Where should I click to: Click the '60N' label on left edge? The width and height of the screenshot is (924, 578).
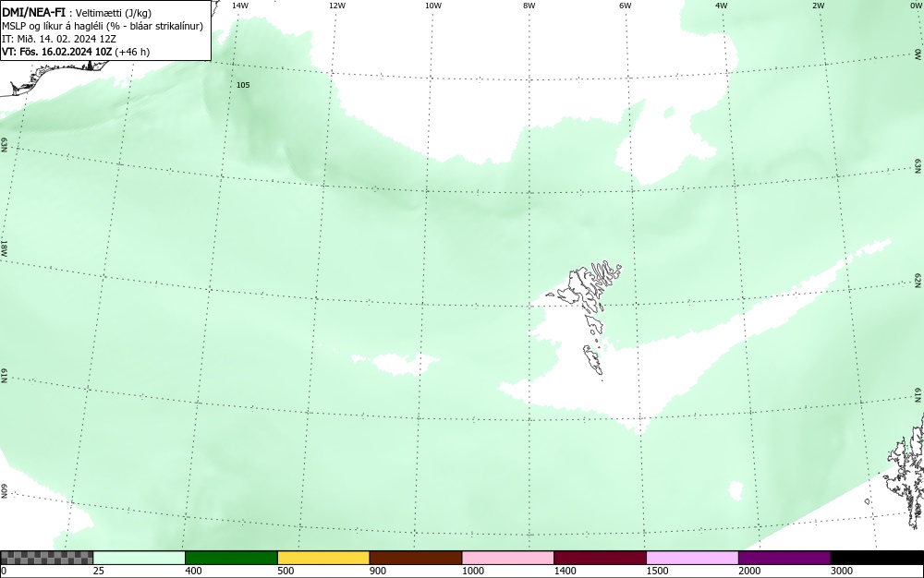pos(4,491)
